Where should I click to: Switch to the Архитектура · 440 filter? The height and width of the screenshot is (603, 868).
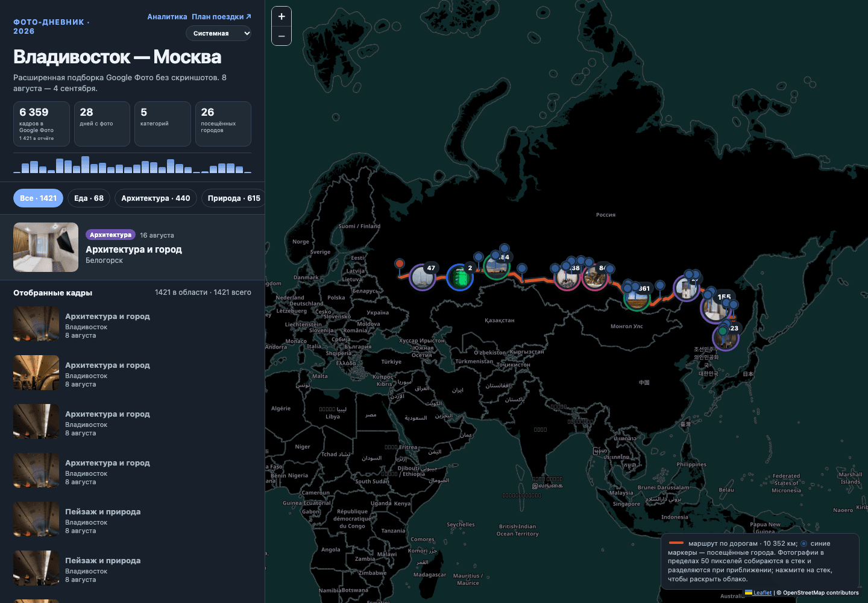coord(156,198)
